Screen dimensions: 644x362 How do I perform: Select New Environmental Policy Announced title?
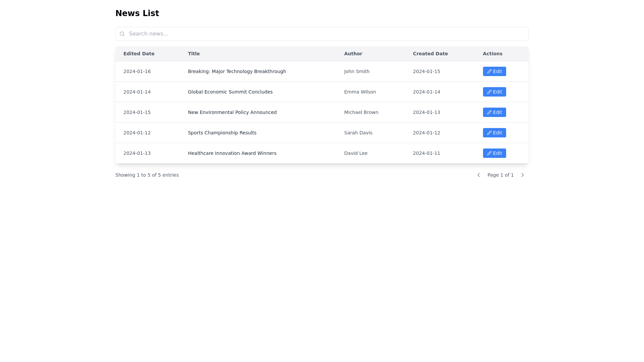pos(232,112)
